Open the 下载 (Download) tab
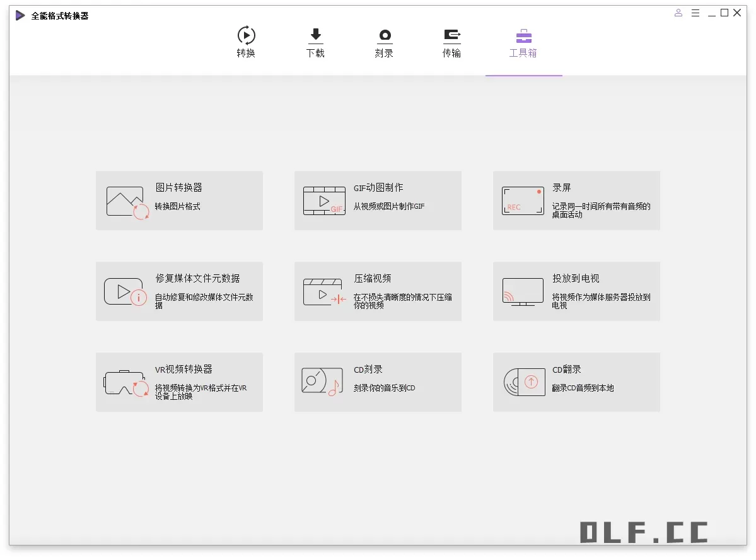 [x=315, y=42]
